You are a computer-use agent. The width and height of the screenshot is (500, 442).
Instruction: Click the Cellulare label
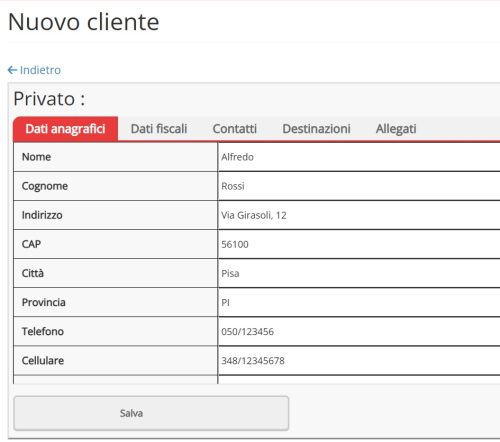(x=43, y=360)
